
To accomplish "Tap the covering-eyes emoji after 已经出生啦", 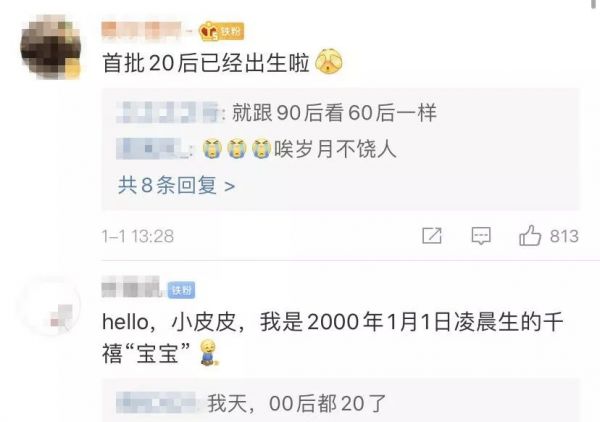I will point(329,62).
